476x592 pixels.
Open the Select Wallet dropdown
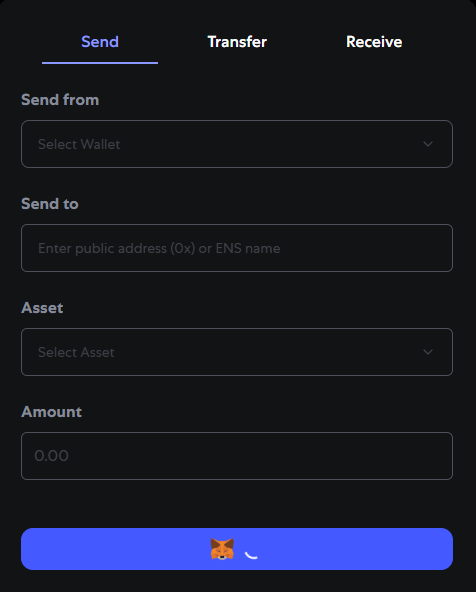(237, 144)
